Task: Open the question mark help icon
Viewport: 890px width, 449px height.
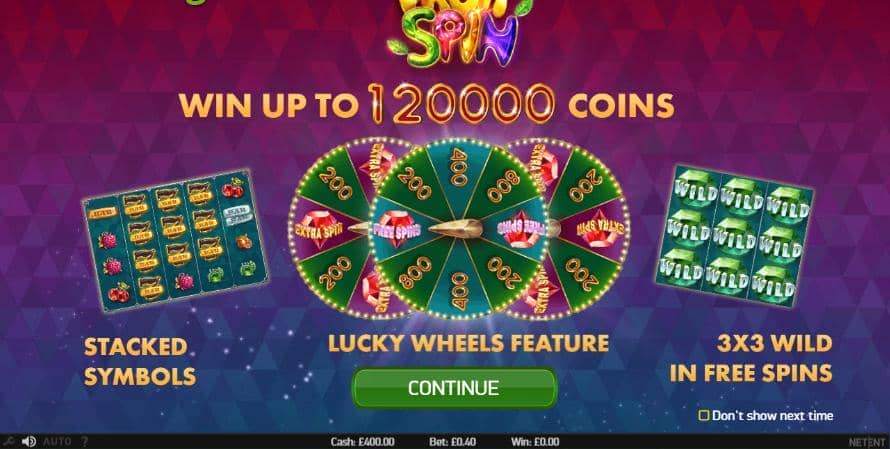Action: pyautogui.click(x=85, y=441)
